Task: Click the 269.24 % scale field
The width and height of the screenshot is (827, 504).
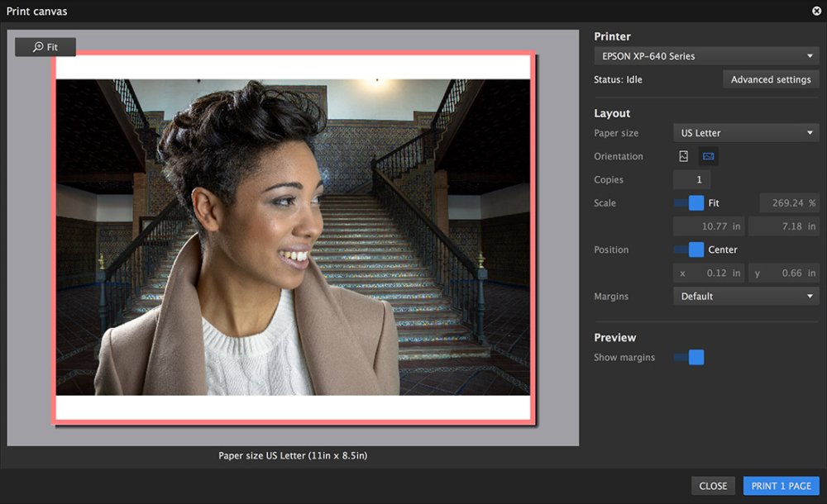Action: (789, 203)
